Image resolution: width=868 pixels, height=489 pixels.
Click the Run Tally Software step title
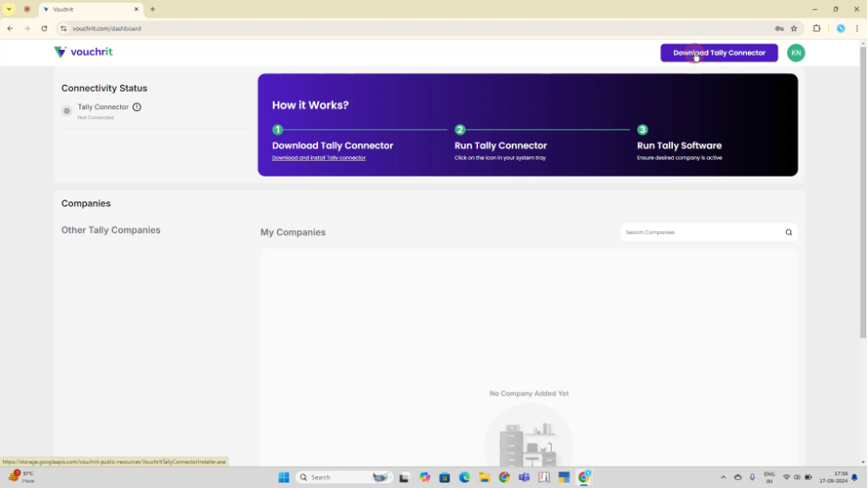tap(679, 146)
